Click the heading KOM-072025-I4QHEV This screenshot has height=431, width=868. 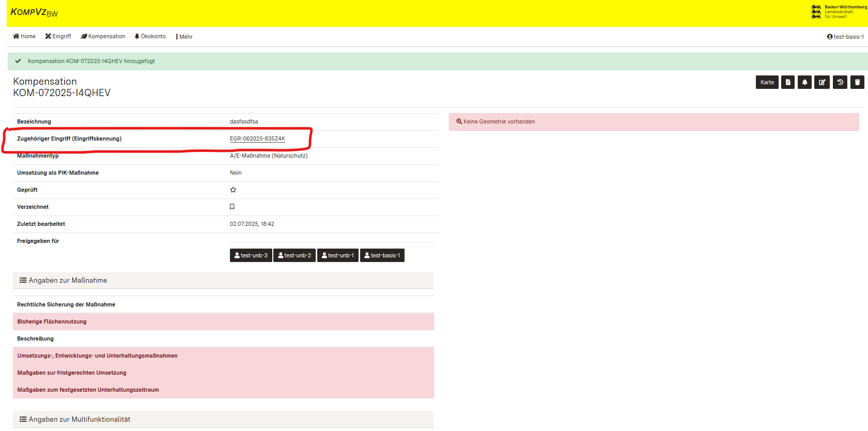pos(62,93)
